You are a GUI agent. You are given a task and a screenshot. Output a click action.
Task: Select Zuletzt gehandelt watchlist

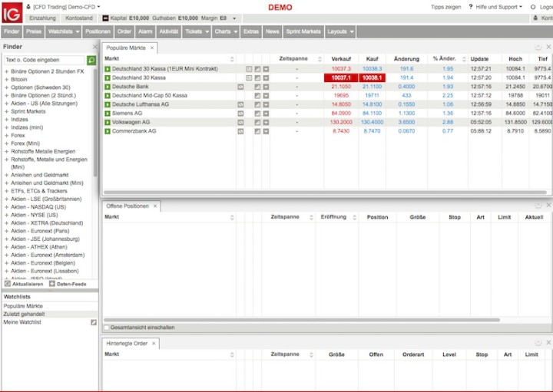[50, 315]
